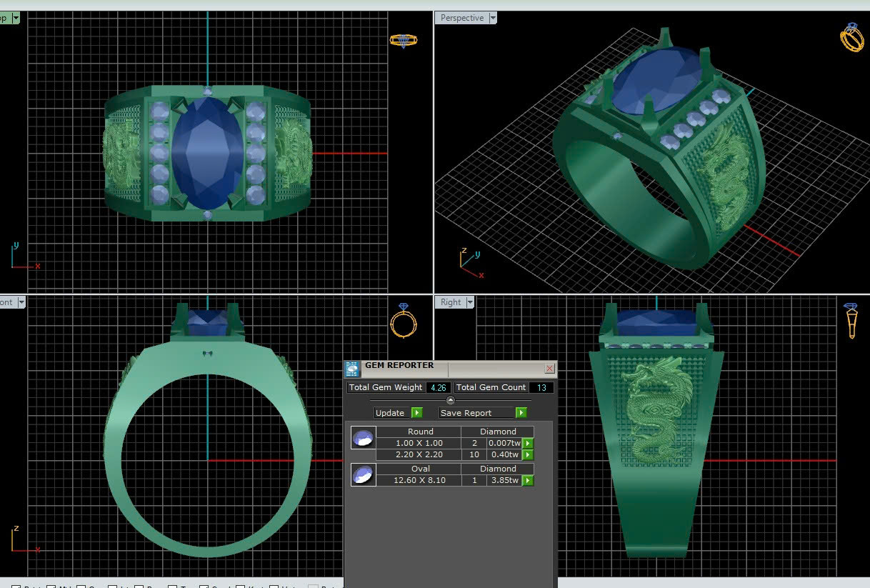The image size is (870, 588).
Task: Click the Gem Reporter panel icon
Action: point(351,369)
